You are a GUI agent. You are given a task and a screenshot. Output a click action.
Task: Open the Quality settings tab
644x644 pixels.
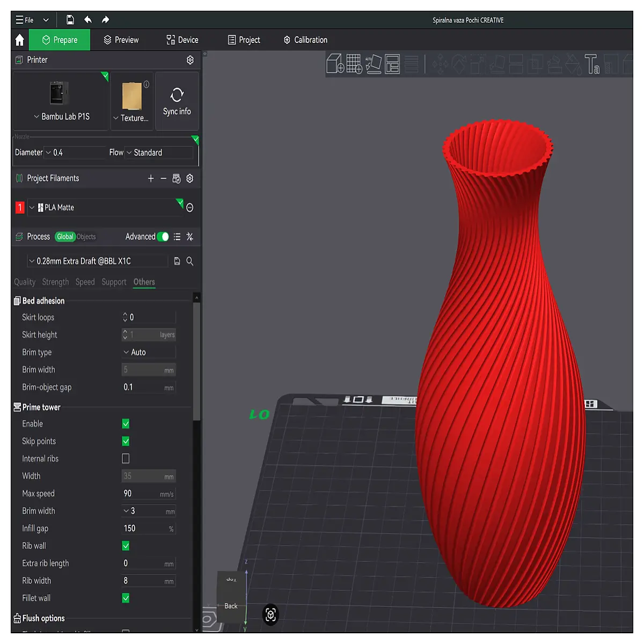(x=25, y=282)
